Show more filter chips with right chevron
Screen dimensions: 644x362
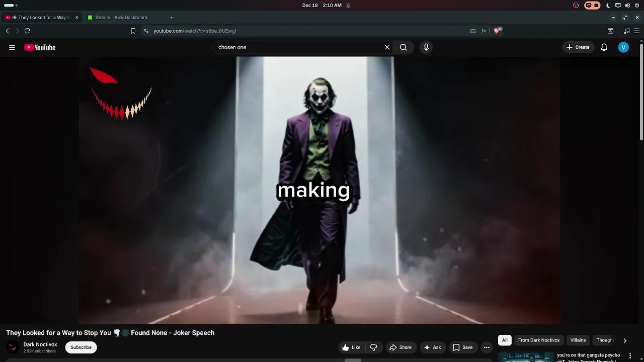625,340
